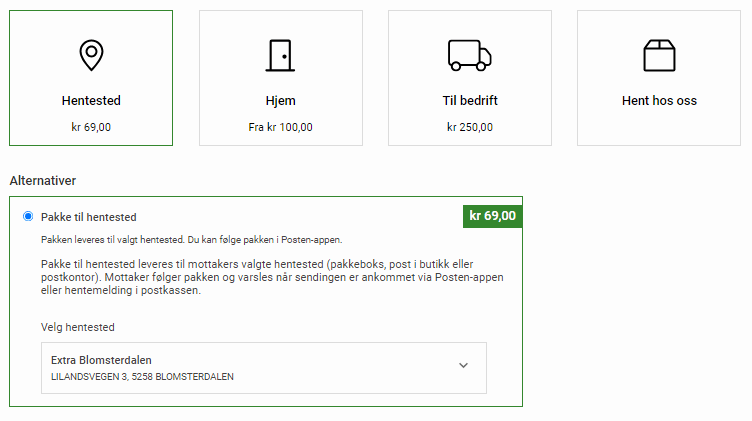This screenshot has height=421, width=752.
Task: Switch to Hjem delivery option
Action: point(280,101)
